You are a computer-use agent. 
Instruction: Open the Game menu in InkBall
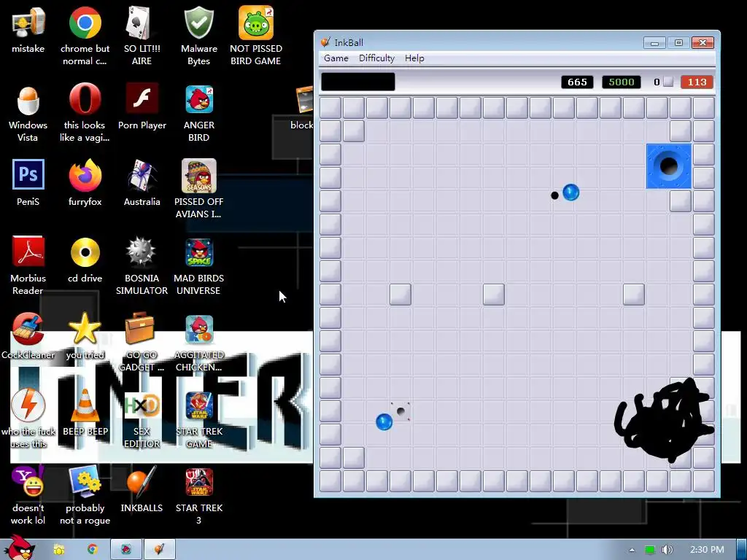[x=336, y=58]
